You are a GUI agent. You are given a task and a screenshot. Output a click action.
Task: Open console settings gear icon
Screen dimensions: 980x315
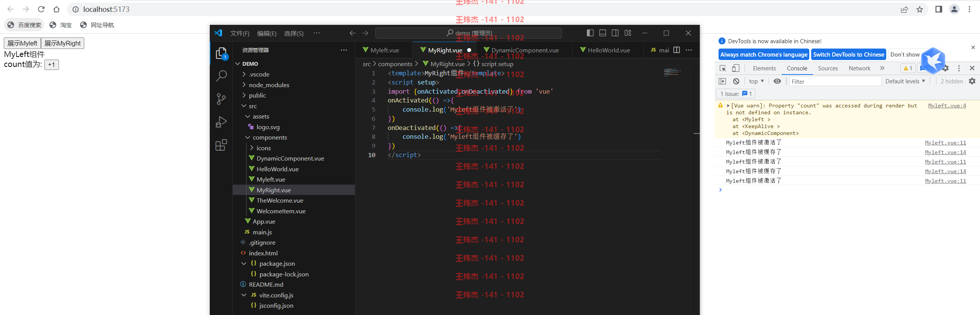[972, 81]
